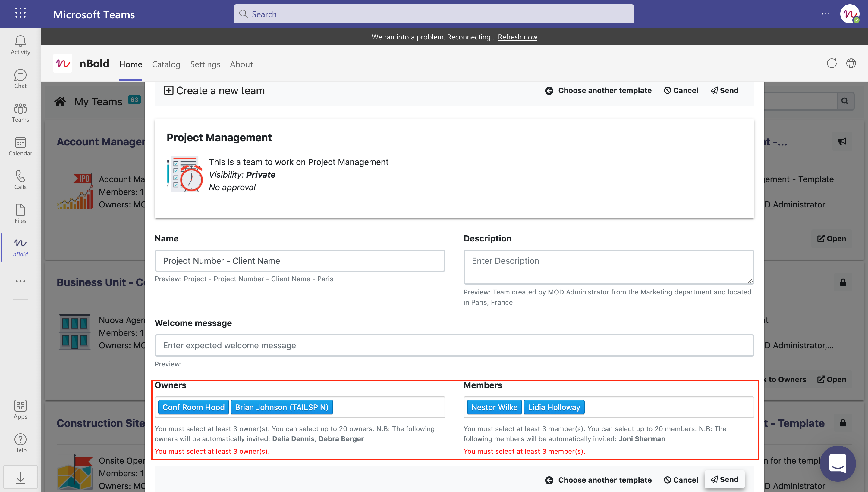Open the Calendar sidebar icon

click(x=20, y=146)
